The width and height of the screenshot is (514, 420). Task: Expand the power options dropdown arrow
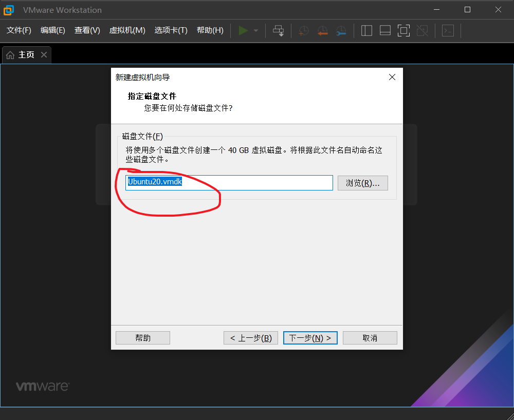pyautogui.click(x=256, y=31)
